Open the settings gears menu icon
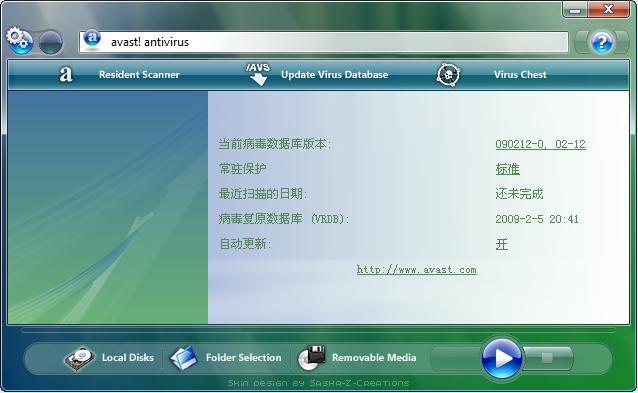 click(x=19, y=41)
